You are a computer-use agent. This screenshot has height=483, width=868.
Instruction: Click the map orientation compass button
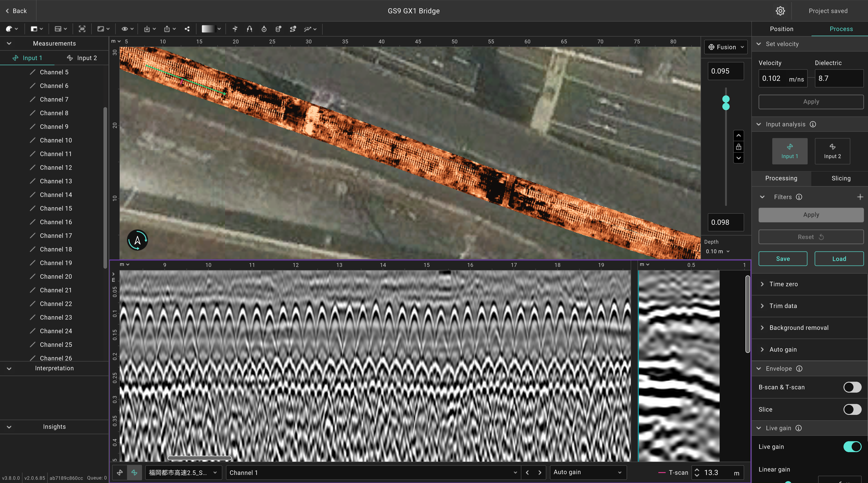tap(137, 240)
